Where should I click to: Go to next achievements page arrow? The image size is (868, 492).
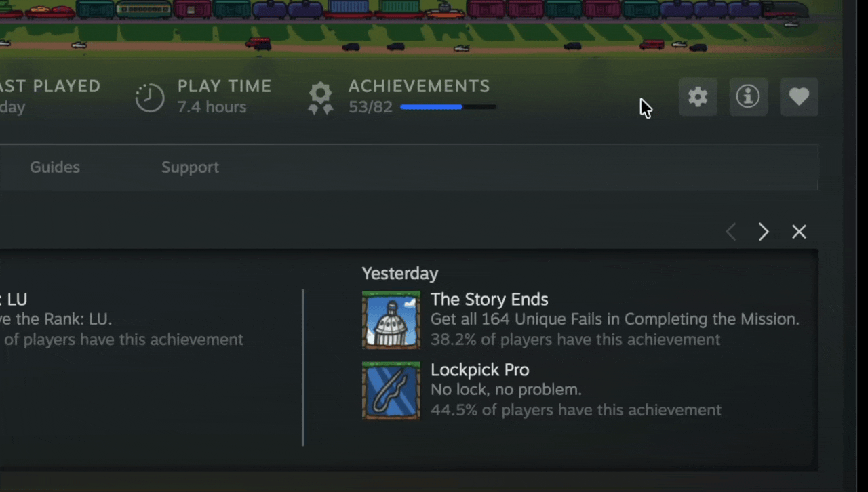764,232
